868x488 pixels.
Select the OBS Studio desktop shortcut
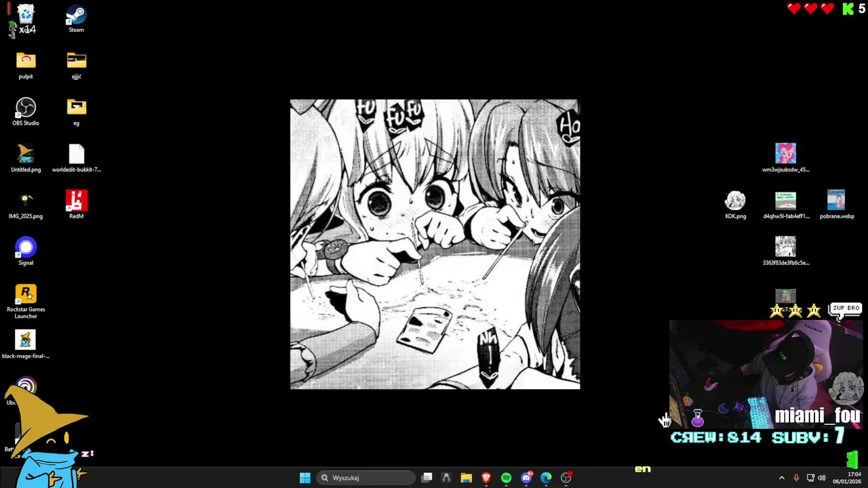(26, 113)
